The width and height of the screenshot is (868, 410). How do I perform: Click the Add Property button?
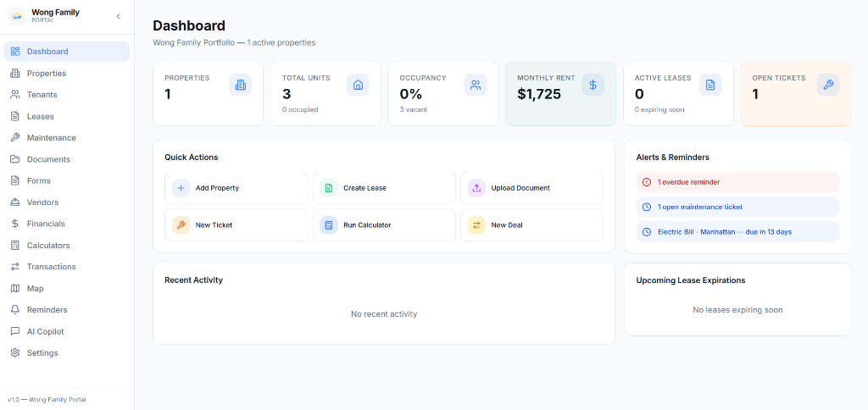[x=236, y=188]
